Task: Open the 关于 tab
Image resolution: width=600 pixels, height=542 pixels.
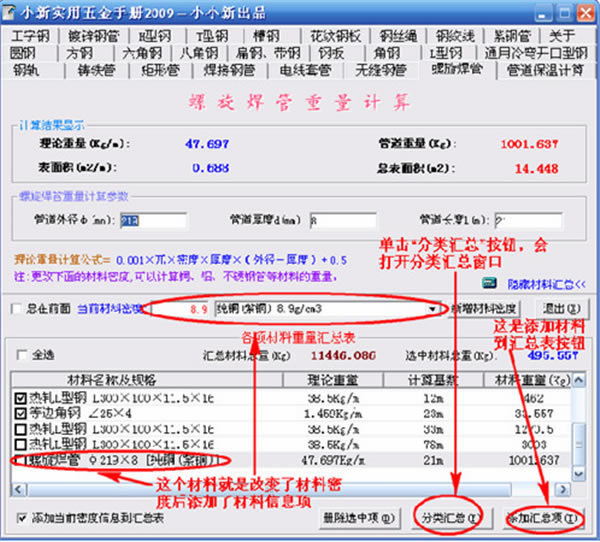Action: [562, 36]
